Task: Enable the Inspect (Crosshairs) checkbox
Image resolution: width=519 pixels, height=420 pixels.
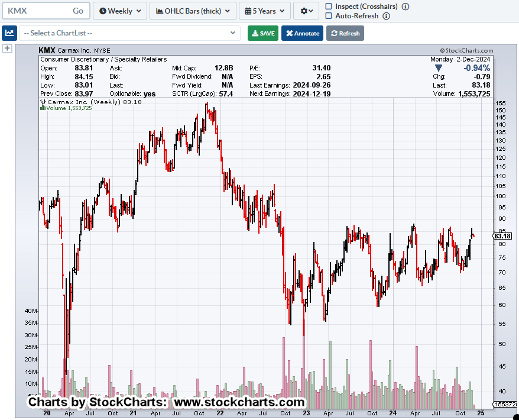Action: coord(329,6)
